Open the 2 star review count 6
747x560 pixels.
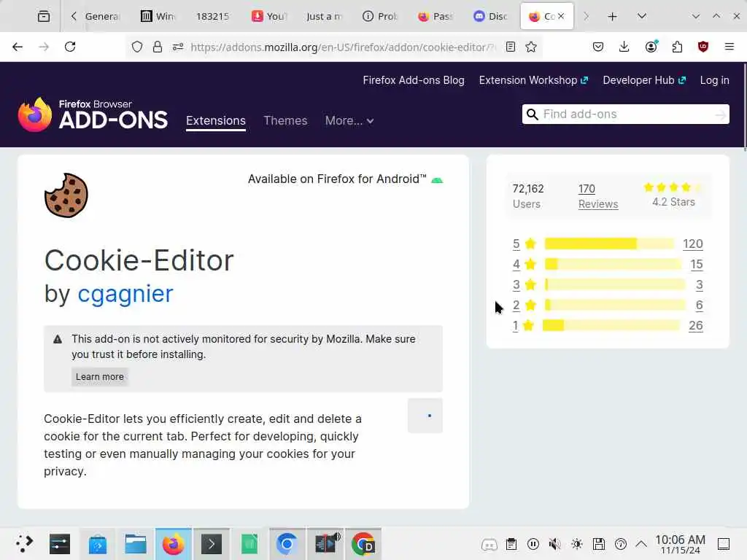click(699, 306)
